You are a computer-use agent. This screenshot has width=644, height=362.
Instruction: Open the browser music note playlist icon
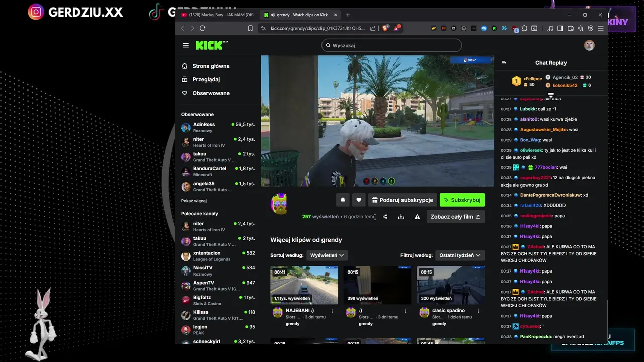[x=550, y=28]
